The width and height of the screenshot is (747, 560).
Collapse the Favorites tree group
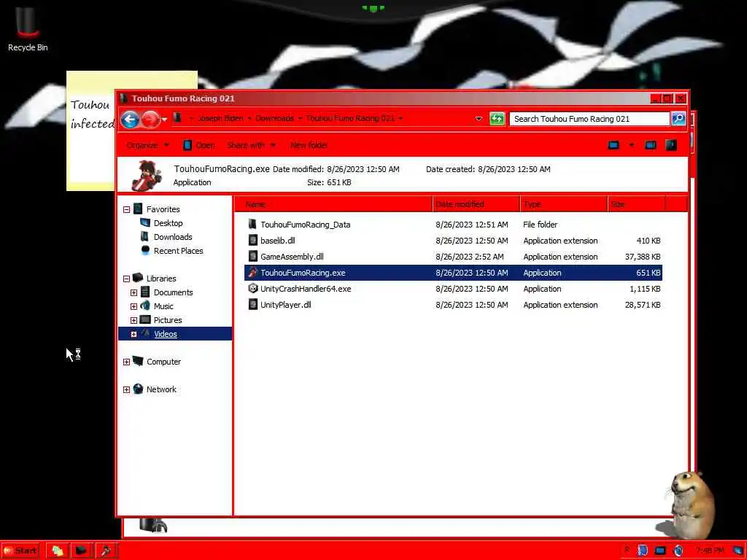127,209
